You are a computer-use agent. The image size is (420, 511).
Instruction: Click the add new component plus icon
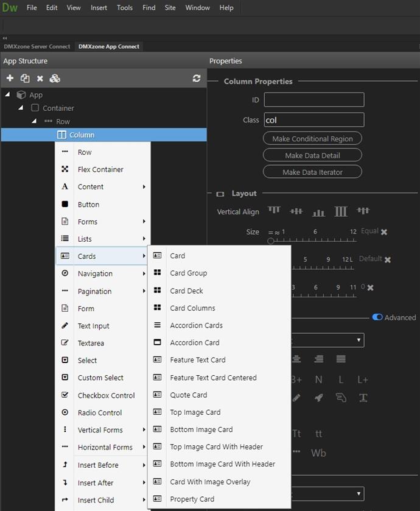(10, 78)
